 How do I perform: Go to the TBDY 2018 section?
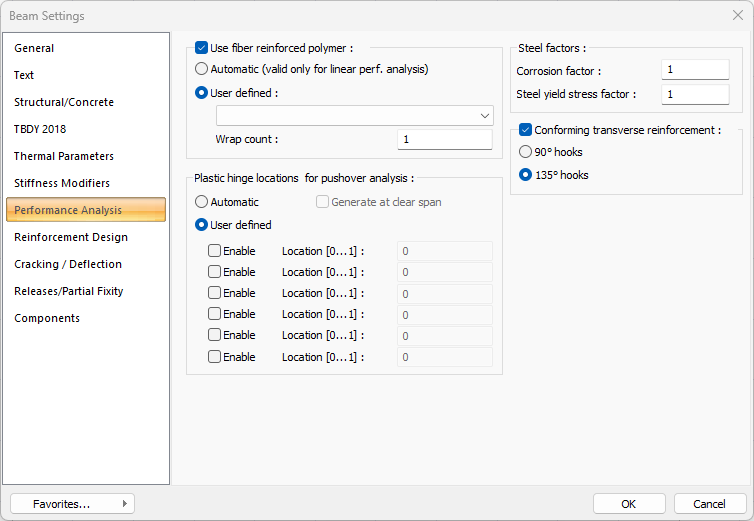(40, 129)
